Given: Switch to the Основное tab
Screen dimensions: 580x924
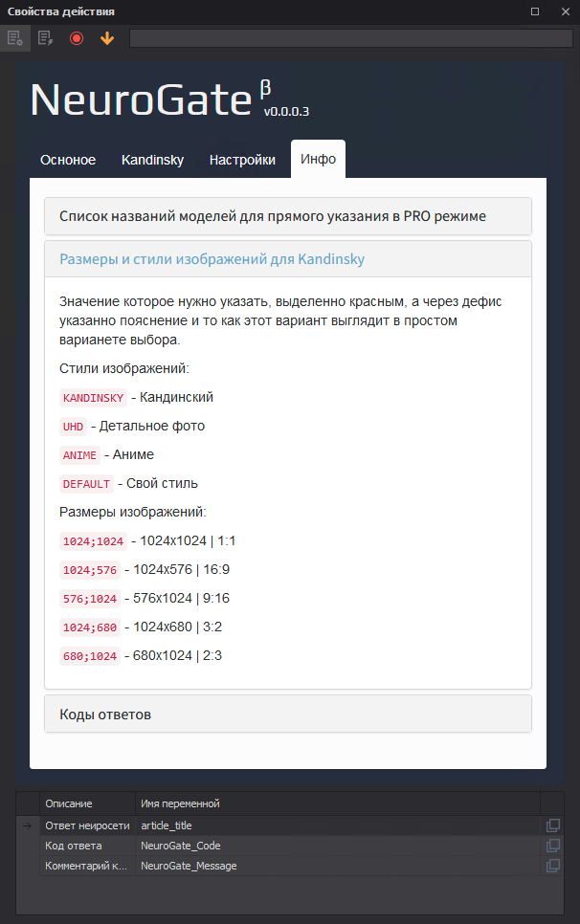Looking at the screenshot, I should pyautogui.click(x=68, y=160).
